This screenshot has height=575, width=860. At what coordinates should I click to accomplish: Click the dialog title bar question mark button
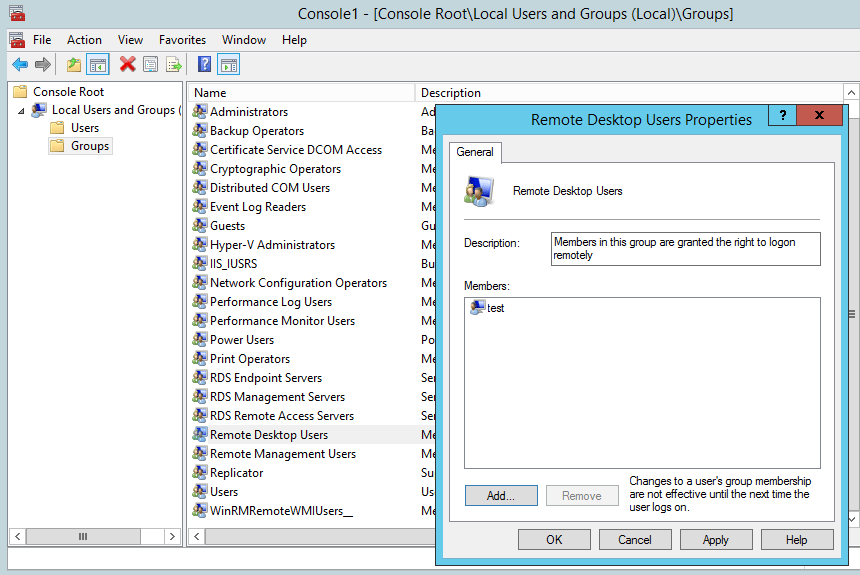pyautogui.click(x=783, y=115)
